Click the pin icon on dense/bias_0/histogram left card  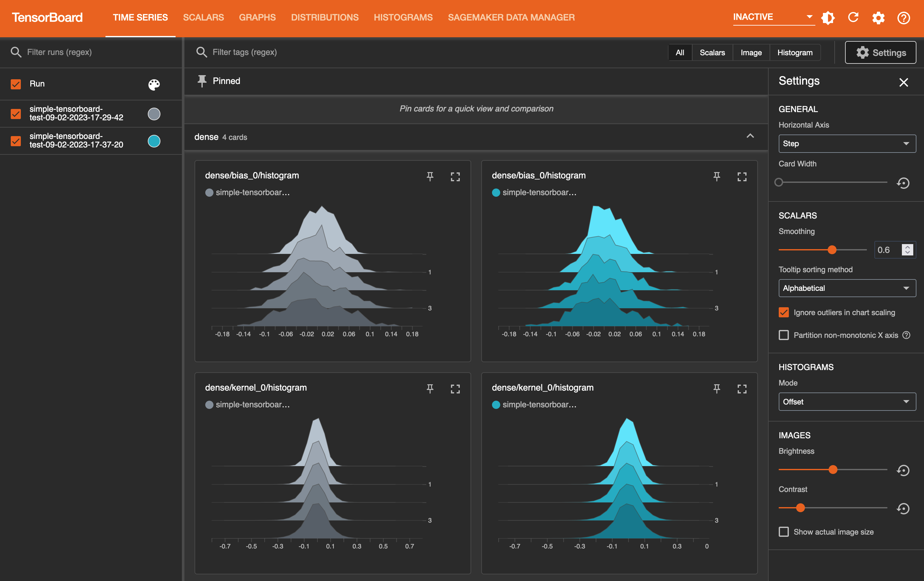tap(429, 176)
